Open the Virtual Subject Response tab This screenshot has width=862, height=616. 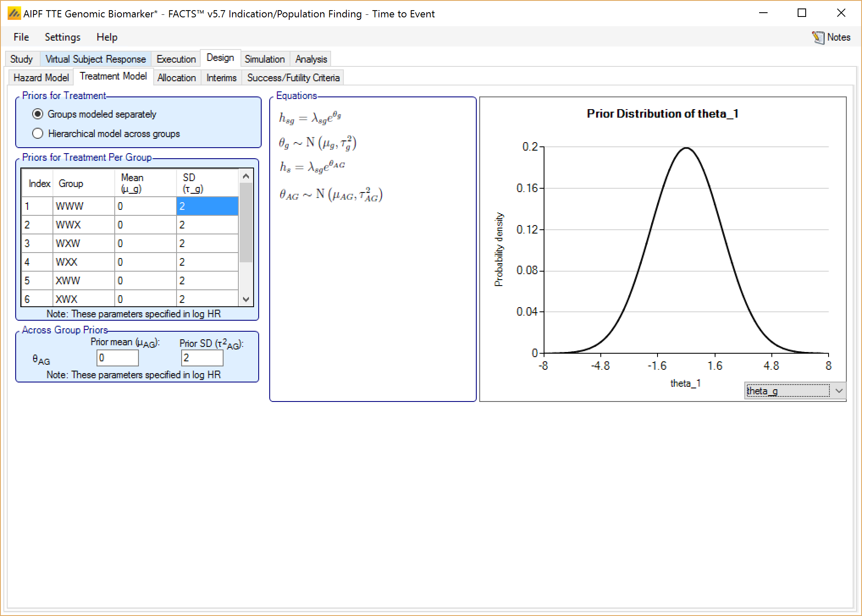click(x=95, y=59)
